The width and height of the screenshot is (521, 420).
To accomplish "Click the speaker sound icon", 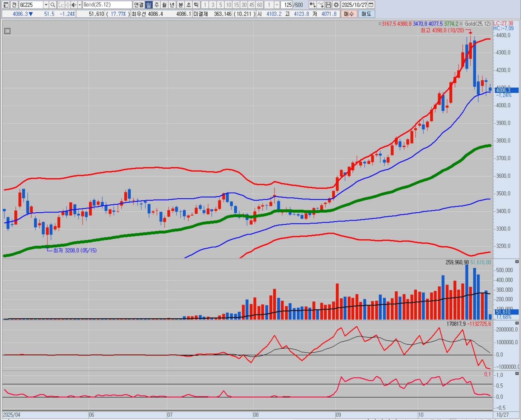I will (x=74, y=5).
